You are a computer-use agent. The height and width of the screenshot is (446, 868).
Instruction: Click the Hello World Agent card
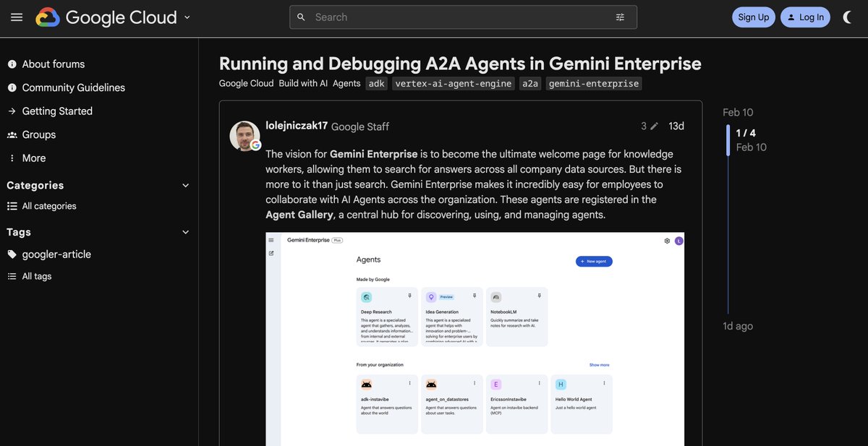[x=582, y=404]
